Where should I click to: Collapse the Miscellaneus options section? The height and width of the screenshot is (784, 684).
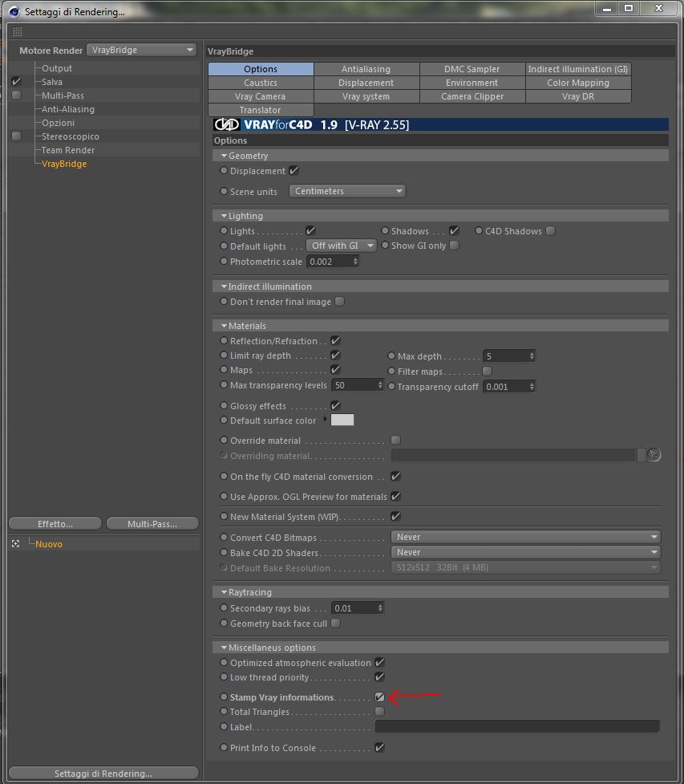224,648
